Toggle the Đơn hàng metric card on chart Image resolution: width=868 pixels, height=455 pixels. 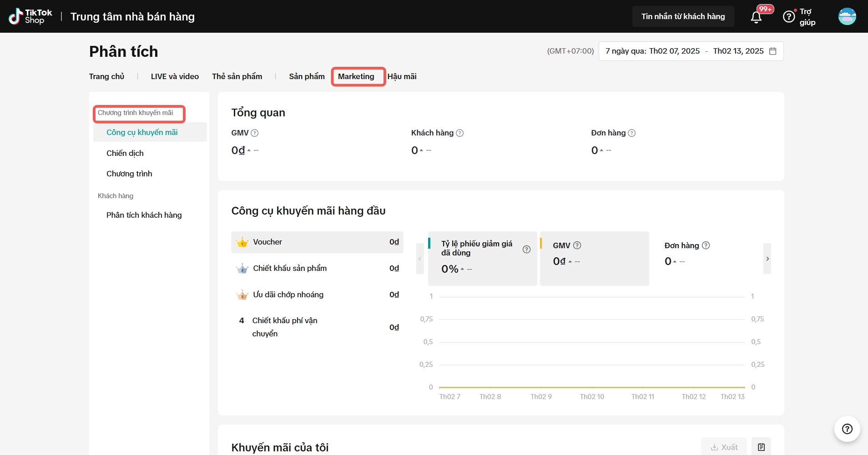coord(705,258)
